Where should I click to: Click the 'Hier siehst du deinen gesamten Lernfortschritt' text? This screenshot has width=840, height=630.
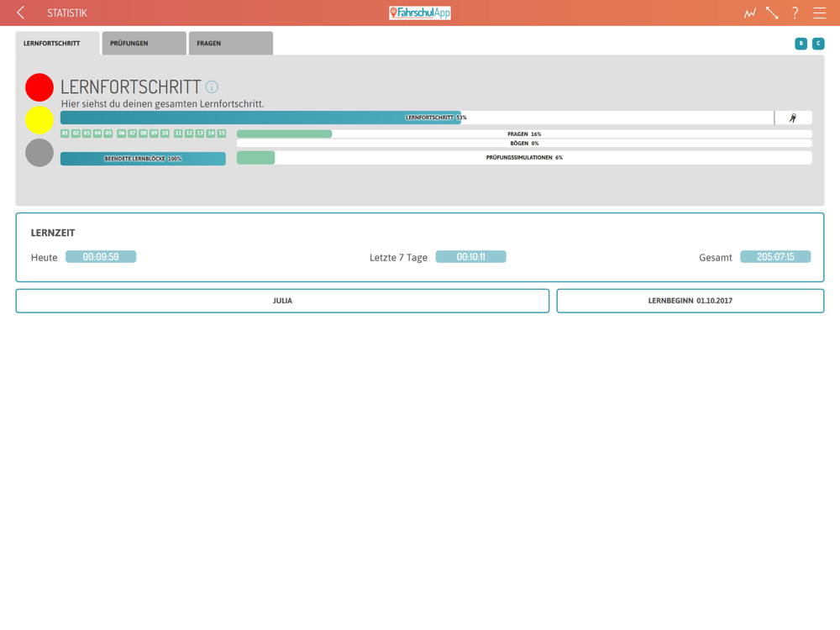[162, 104]
